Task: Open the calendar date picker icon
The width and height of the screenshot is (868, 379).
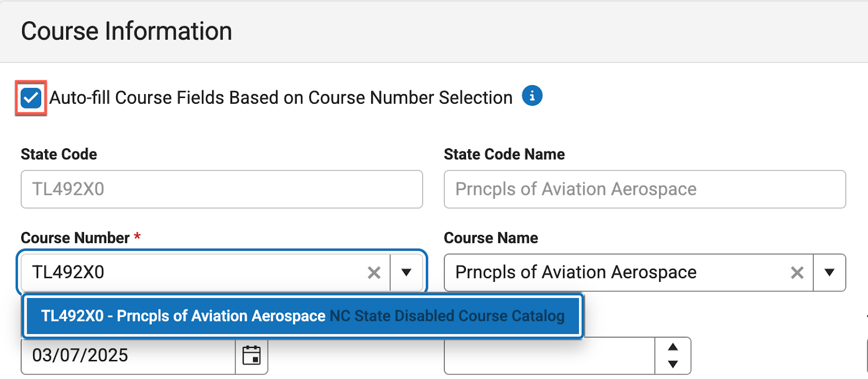Action: click(x=251, y=356)
